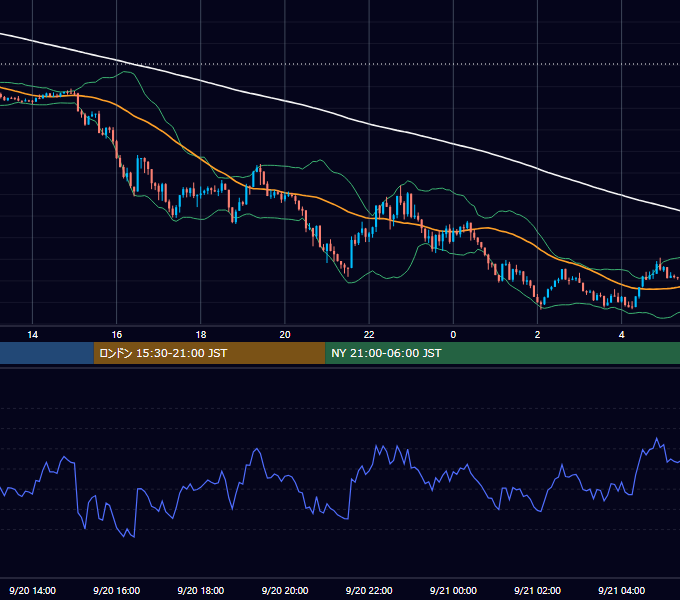
Task: Click the hour label 2 on price chart axis
Action: pos(537,335)
